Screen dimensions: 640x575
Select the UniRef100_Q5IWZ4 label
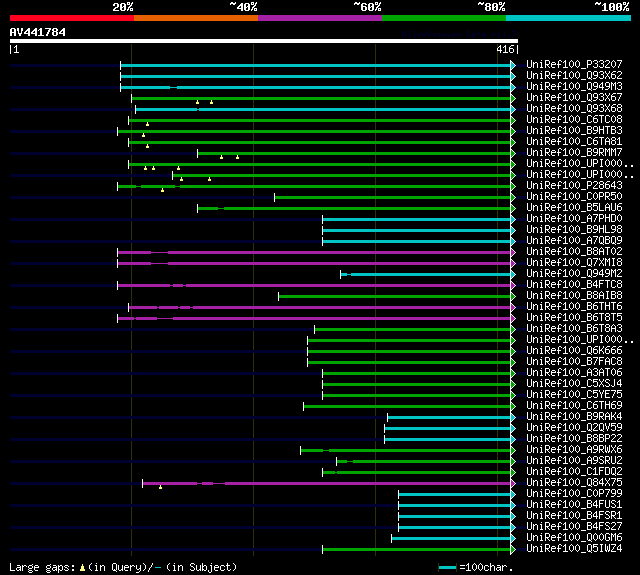574,549
